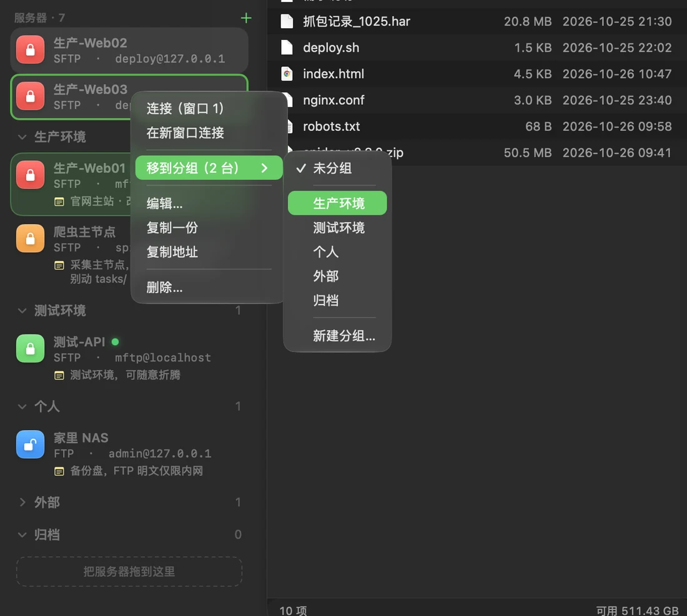Select 编辑... in context menu
Image resolution: width=687 pixels, height=616 pixels.
209,203
